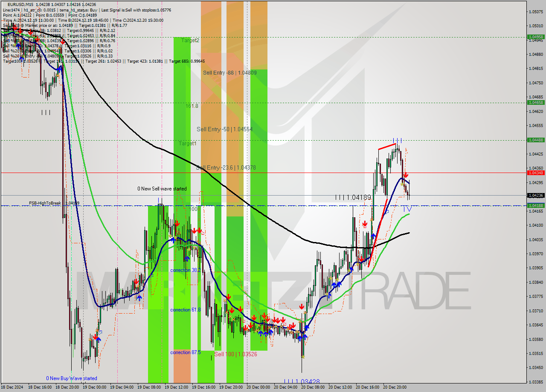The width and height of the screenshot is (546, 392).
Task: Select the 1.03385 price scale value
Action: point(536,382)
